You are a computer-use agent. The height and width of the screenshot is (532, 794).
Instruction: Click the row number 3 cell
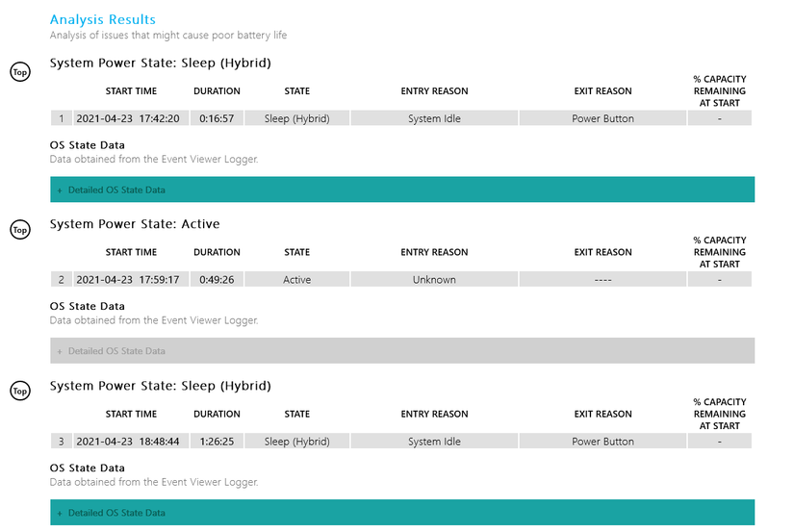[62, 442]
